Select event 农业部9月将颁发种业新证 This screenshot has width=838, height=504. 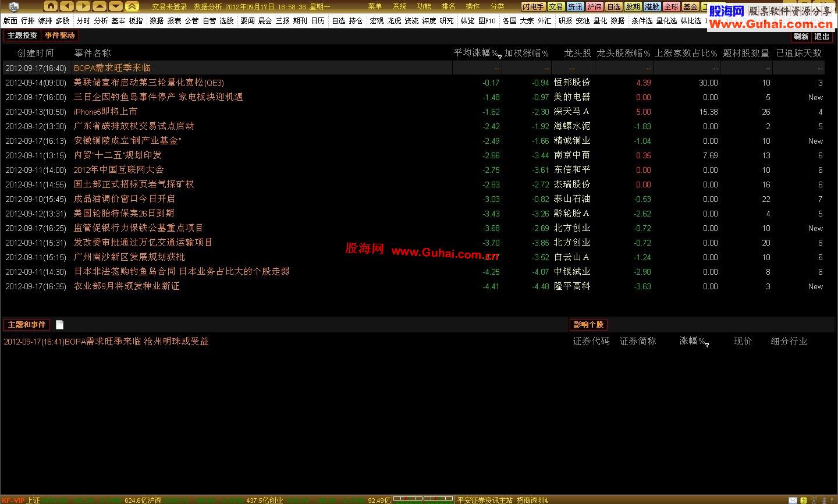click(x=126, y=286)
